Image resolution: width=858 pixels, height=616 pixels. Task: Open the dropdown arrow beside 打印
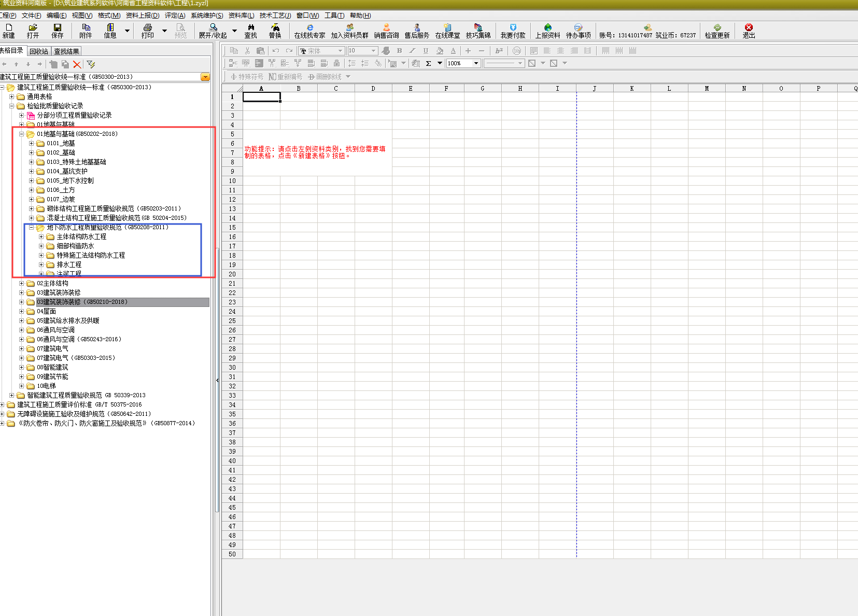tap(165, 31)
